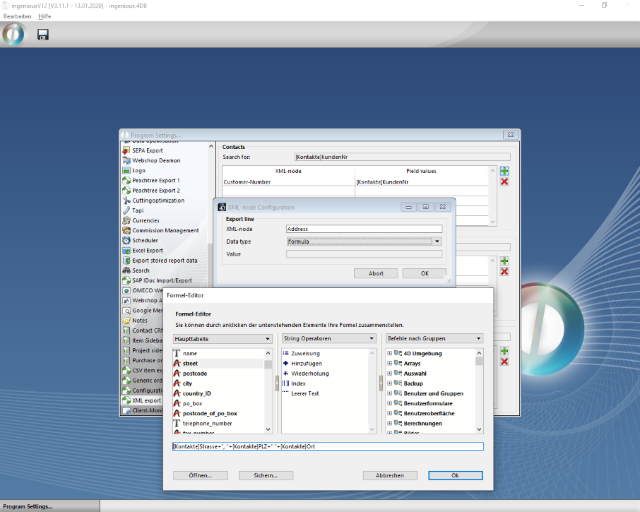This screenshot has width=640, height=512.
Task: Expand the Backup command group
Action: (389, 384)
